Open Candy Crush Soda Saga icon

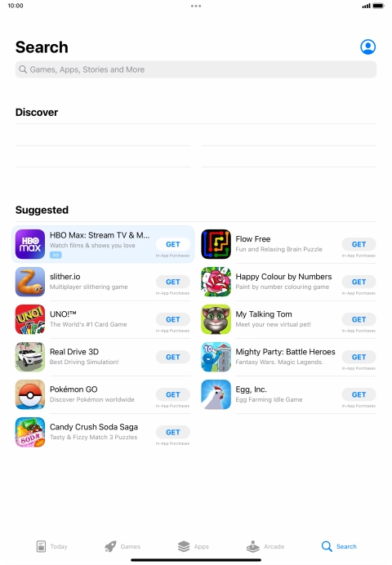pos(30,432)
